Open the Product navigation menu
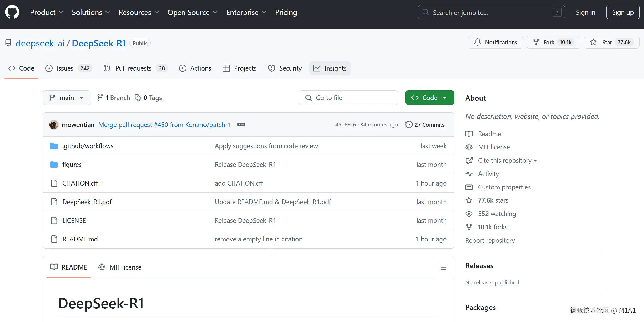 47,12
